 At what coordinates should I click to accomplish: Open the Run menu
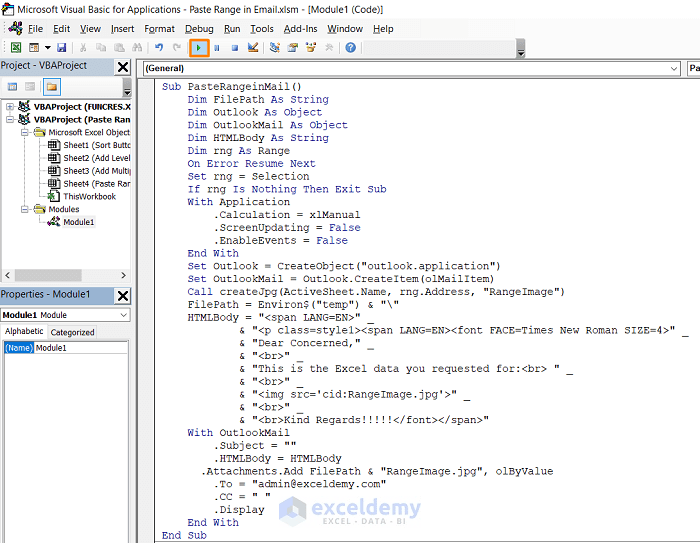[x=232, y=29]
